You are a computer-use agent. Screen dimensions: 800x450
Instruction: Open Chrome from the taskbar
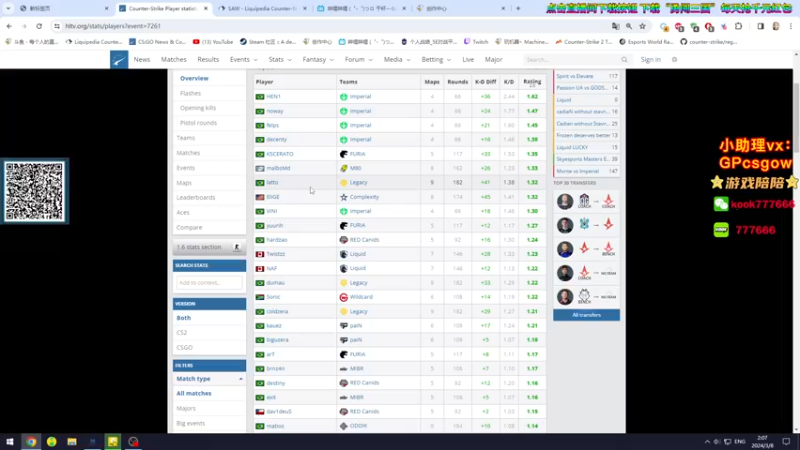click(x=31, y=442)
